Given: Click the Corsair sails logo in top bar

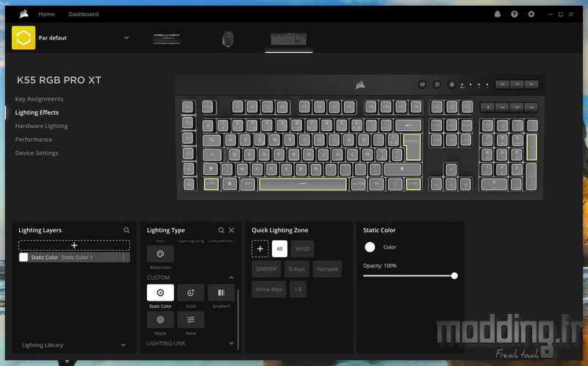Looking at the screenshot, I should coord(24,14).
